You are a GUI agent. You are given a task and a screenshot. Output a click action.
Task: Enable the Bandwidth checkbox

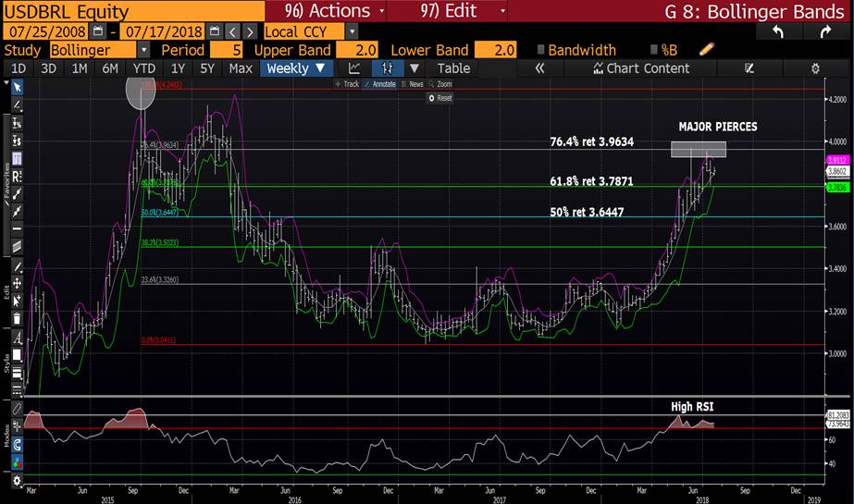point(540,50)
